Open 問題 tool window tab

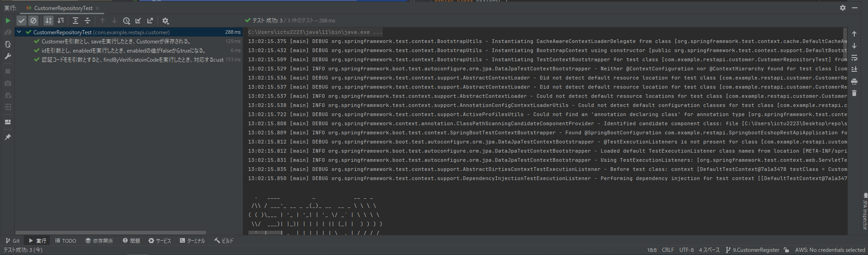click(131, 241)
